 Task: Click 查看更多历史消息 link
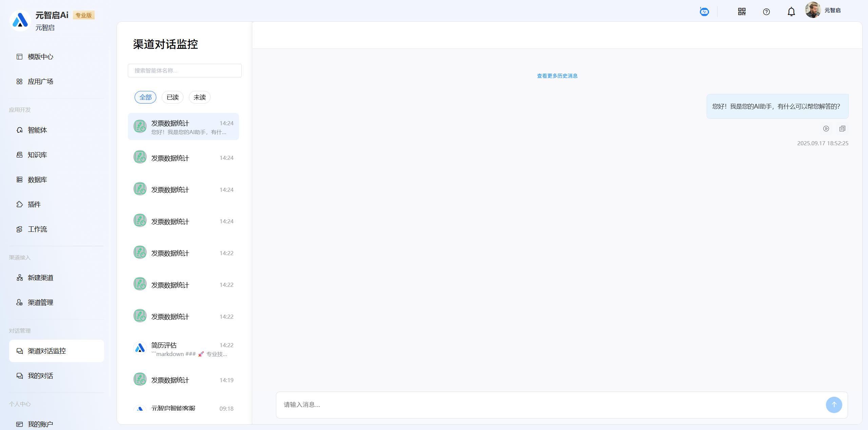coord(557,76)
